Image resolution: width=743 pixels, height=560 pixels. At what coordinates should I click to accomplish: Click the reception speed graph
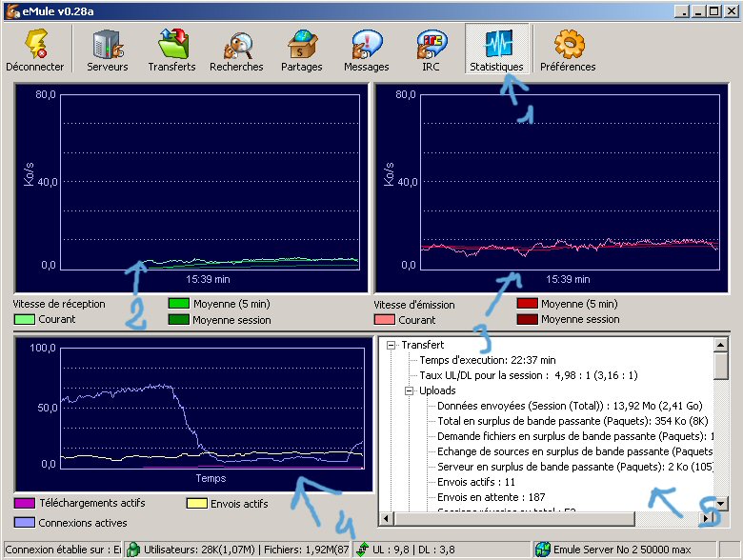tap(191, 188)
